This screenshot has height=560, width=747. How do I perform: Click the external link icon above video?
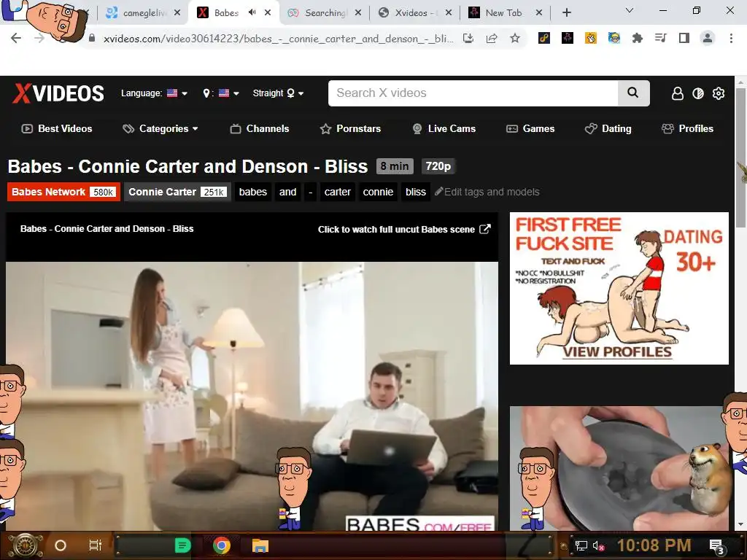point(485,229)
